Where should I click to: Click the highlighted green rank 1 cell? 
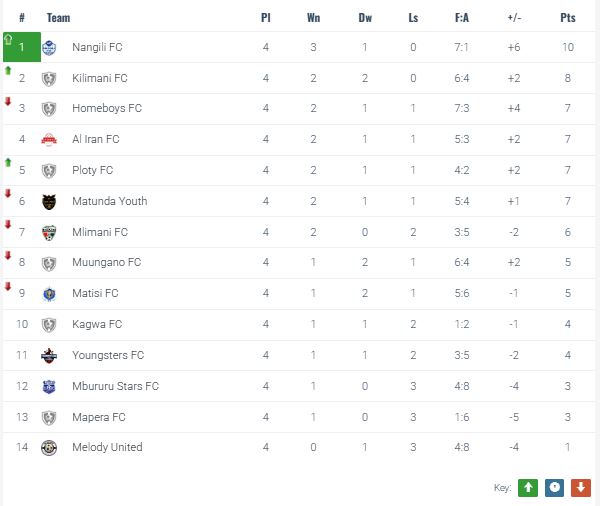tap(21, 47)
